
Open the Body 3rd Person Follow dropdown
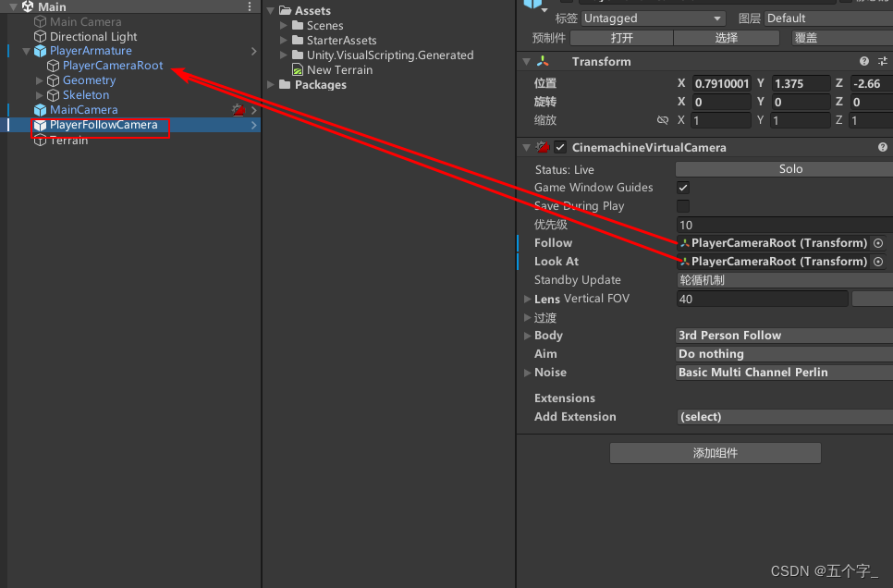[x=784, y=336]
